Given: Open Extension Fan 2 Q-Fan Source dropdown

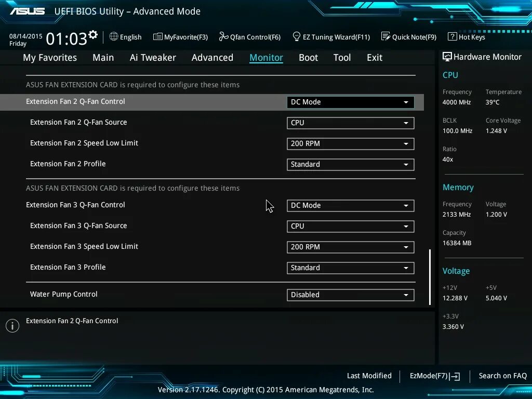Looking at the screenshot, I should click(351, 123).
